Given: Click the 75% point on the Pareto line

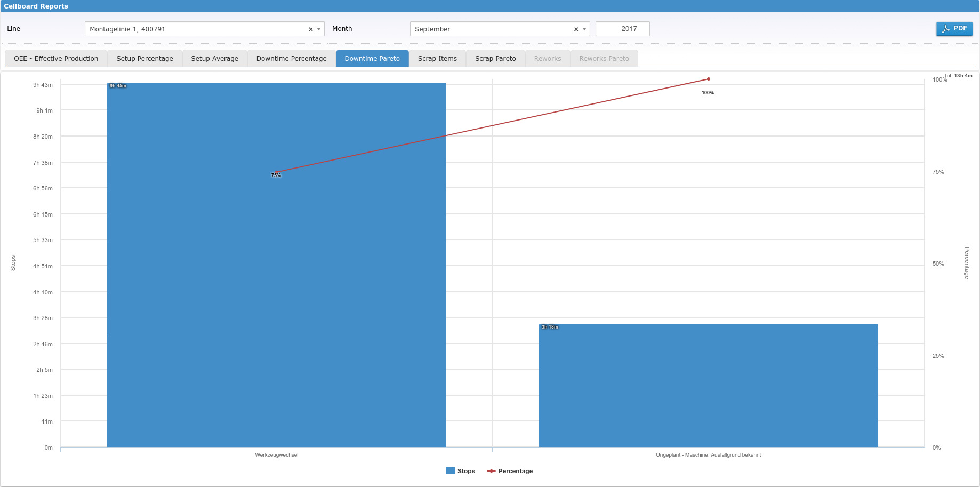Looking at the screenshot, I should [x=276, y=172].
